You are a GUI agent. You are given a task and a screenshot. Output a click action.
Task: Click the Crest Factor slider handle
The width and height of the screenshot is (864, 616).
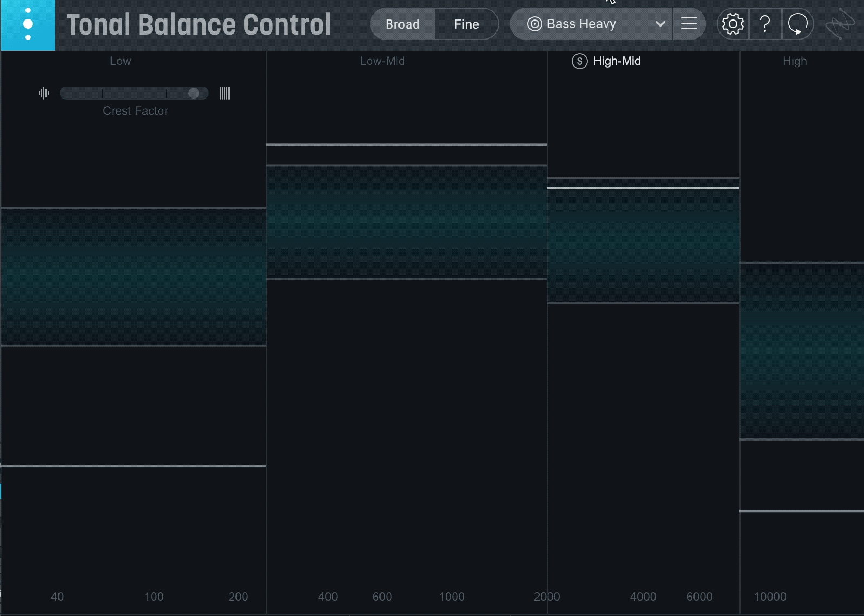pos(194,94)
